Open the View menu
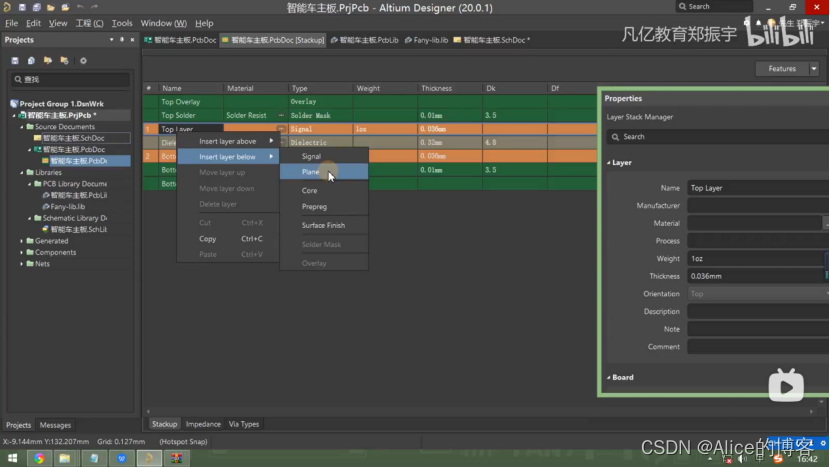830x467 pixels. 58,23
